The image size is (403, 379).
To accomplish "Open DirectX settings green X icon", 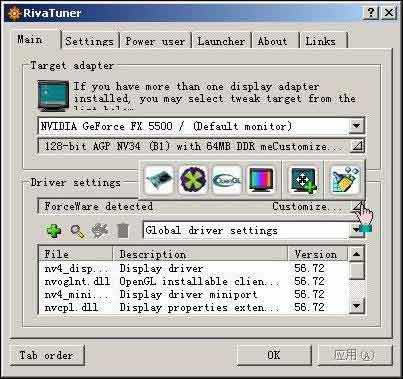I will [x=193, y=180].
